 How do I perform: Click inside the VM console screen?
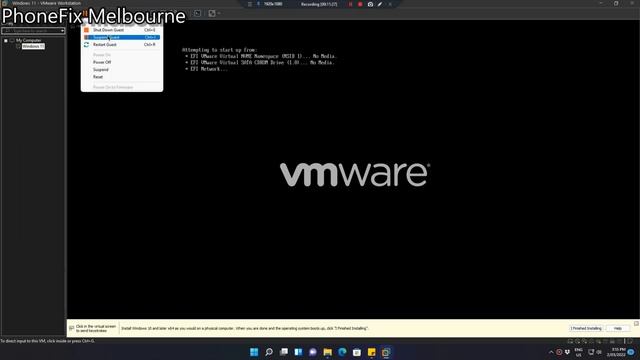353,169
